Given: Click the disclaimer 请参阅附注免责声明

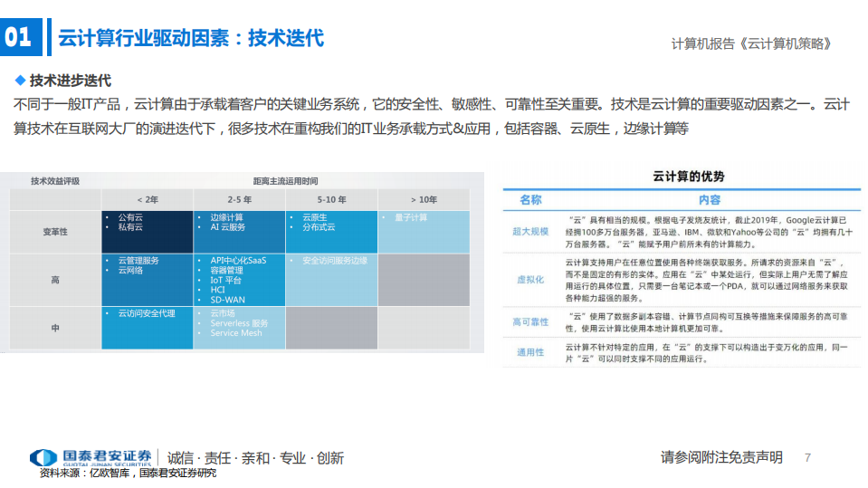Looking at the screenshot, I should 721,457.
